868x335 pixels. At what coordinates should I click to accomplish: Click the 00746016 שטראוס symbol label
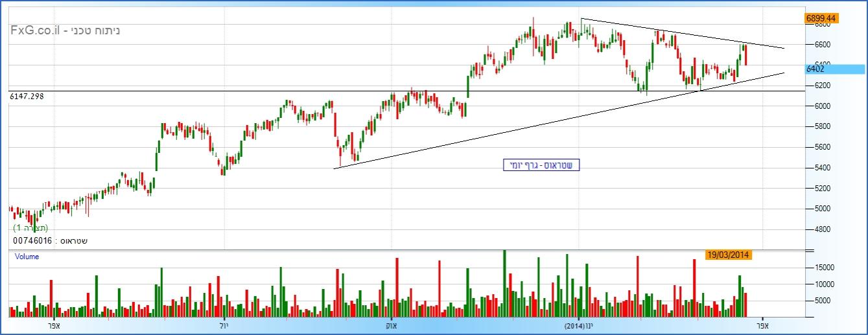(49, 240)
